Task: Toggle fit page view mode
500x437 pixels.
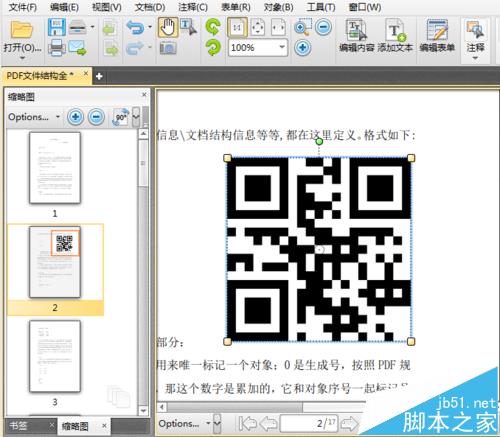Action: [x=258, y=27]
